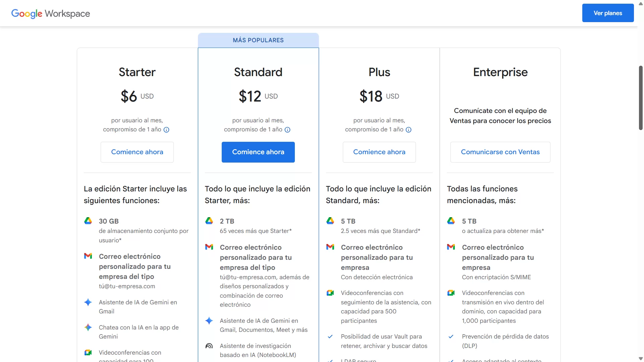This screenshot has height=362, width=644.
Task: Click the Meet icon in Enterprise column
Action: [451, 293]
